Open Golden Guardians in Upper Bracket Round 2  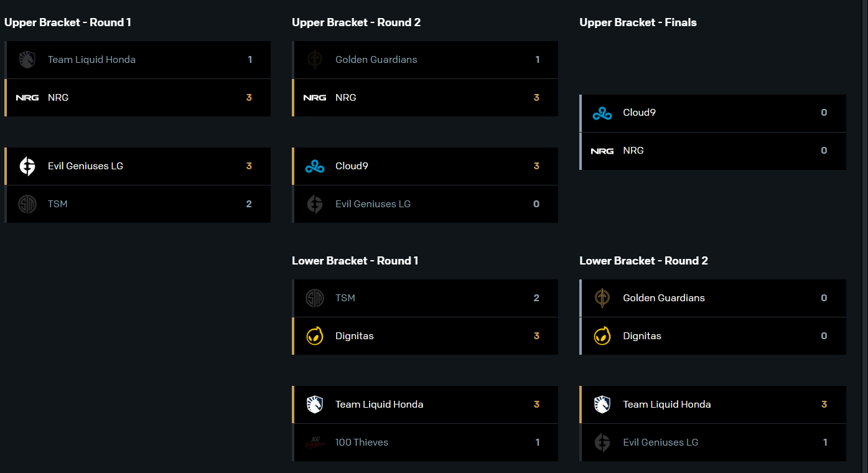(x=376, y=60)
